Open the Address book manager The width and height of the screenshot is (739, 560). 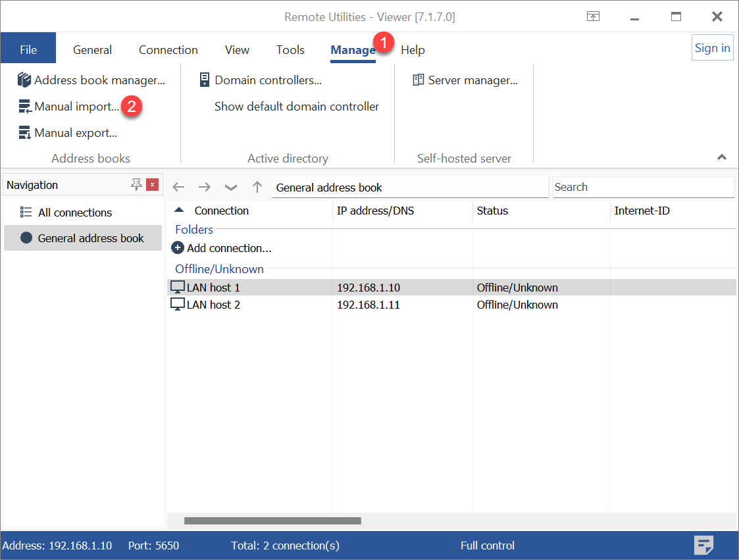click(91, 80)
